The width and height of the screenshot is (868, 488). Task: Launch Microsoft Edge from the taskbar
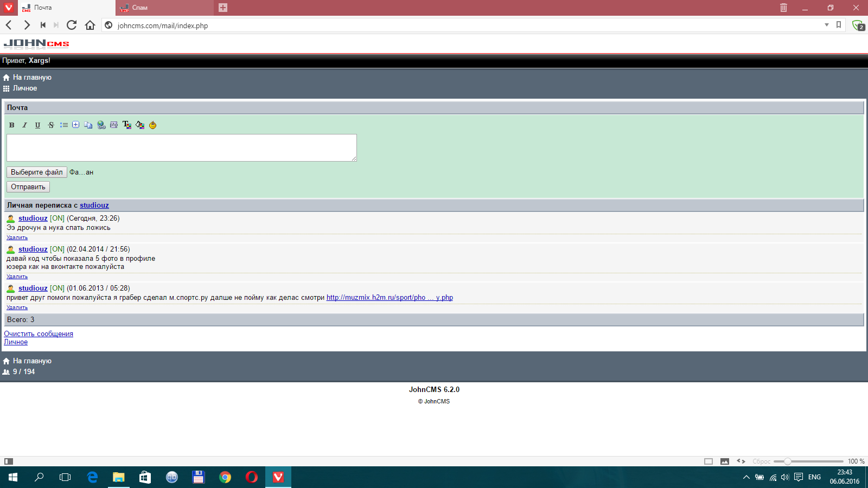pos(92,477)
